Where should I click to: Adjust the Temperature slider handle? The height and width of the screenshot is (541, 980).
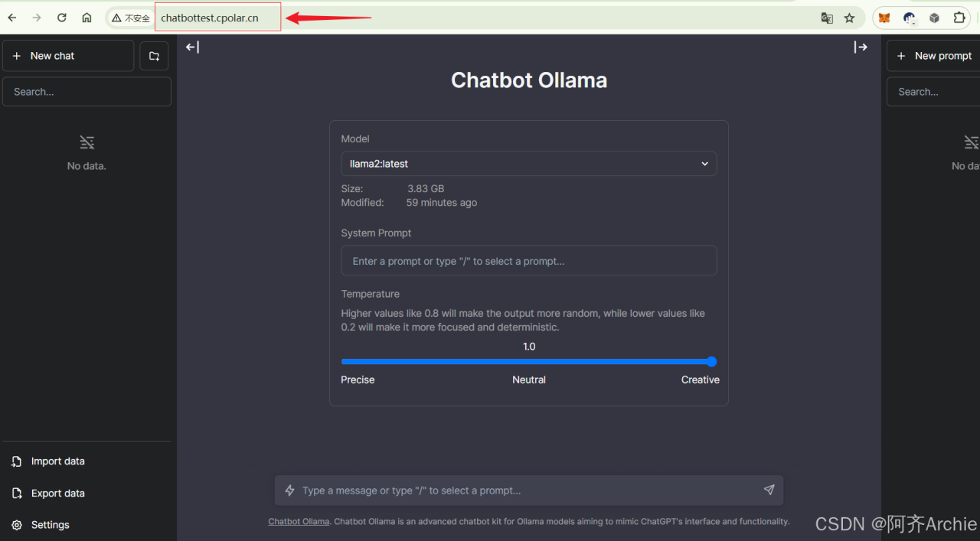click(x=711, y=362)
